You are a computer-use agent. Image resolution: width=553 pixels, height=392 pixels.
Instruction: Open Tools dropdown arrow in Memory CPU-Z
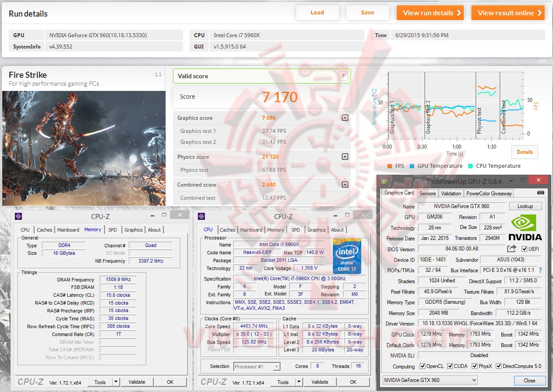116,382
